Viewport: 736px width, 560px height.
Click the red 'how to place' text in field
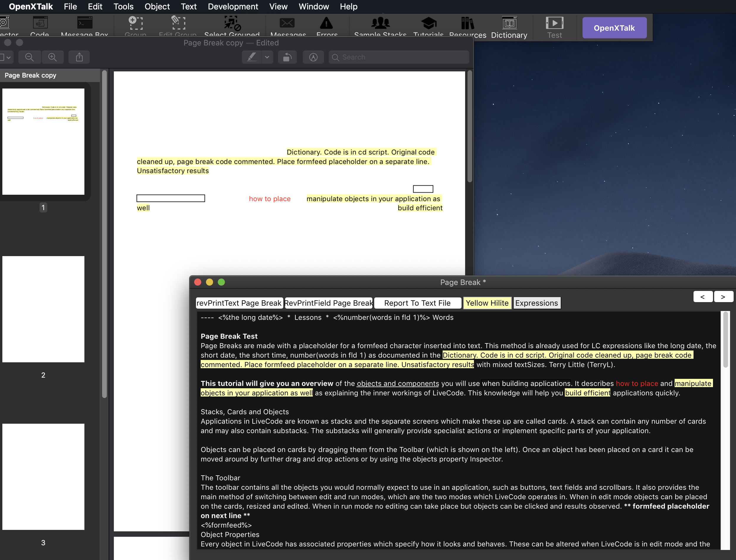coord(637,383)
